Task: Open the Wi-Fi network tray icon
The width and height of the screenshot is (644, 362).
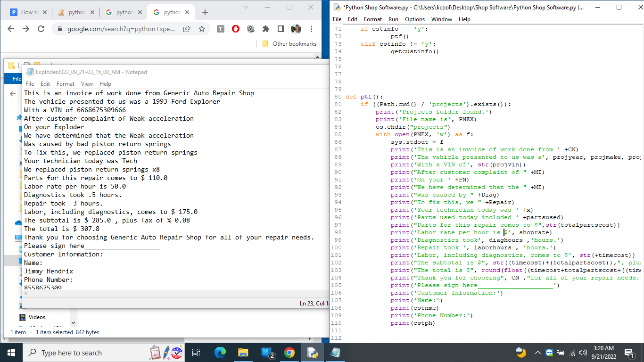Action: (x=573, y=353)
